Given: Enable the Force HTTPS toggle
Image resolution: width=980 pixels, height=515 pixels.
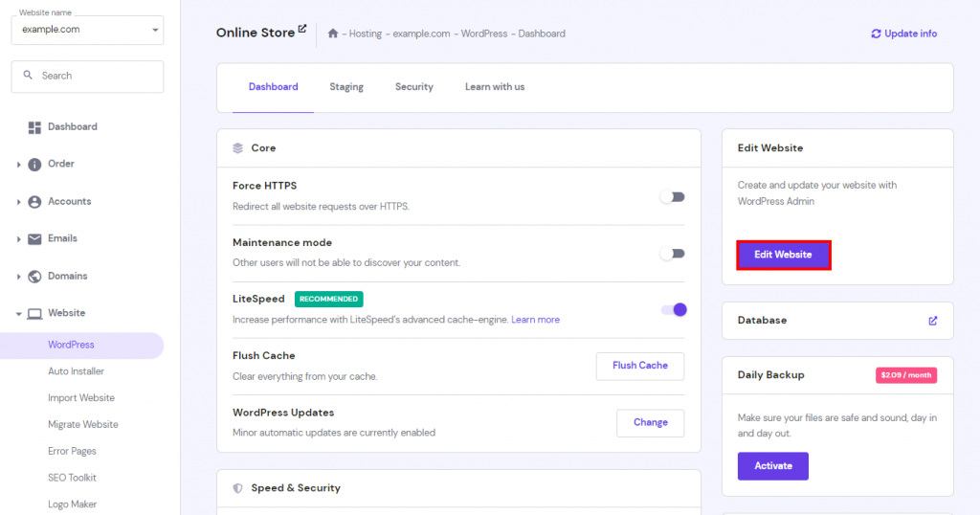Looking at the screenshot, I should [x=674, y=196].
